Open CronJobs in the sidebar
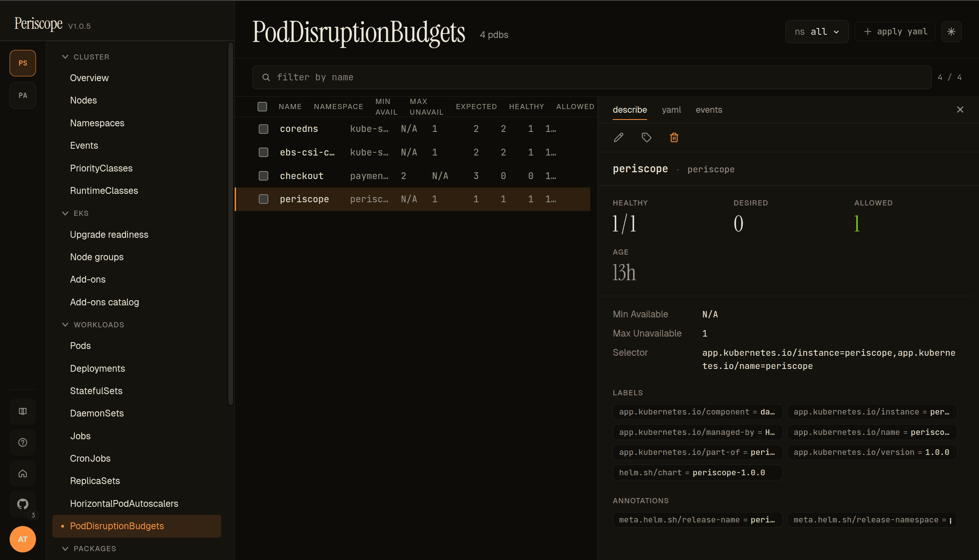 point(137,458)
